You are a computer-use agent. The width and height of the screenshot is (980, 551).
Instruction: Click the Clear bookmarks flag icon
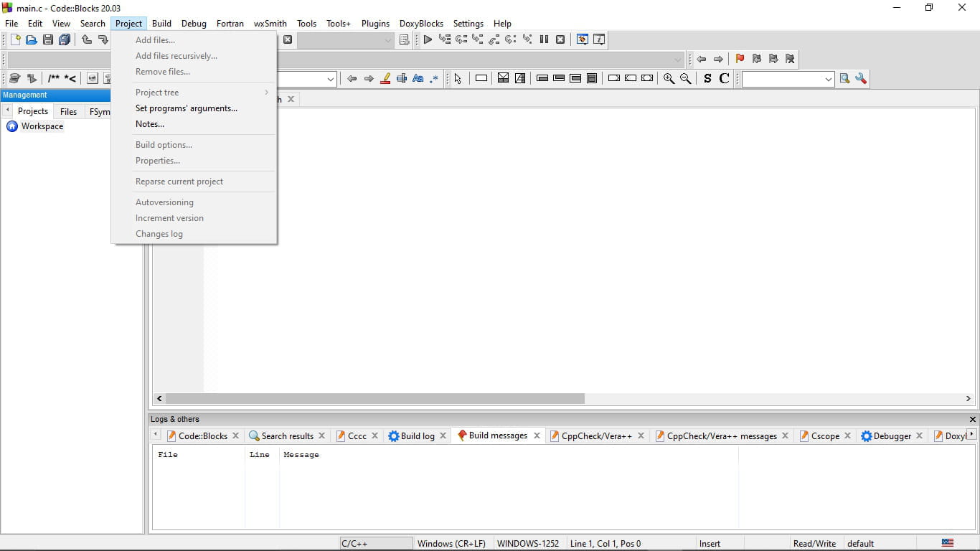coord(790,59)
